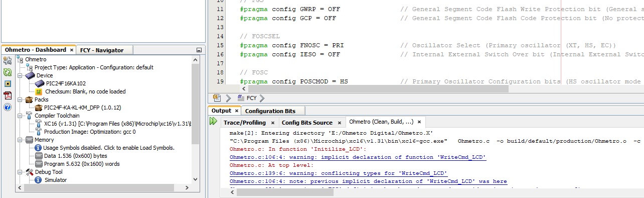Switch to Config Bits Source tab
The width and height of the screenshot is (644, 198).
307,123
